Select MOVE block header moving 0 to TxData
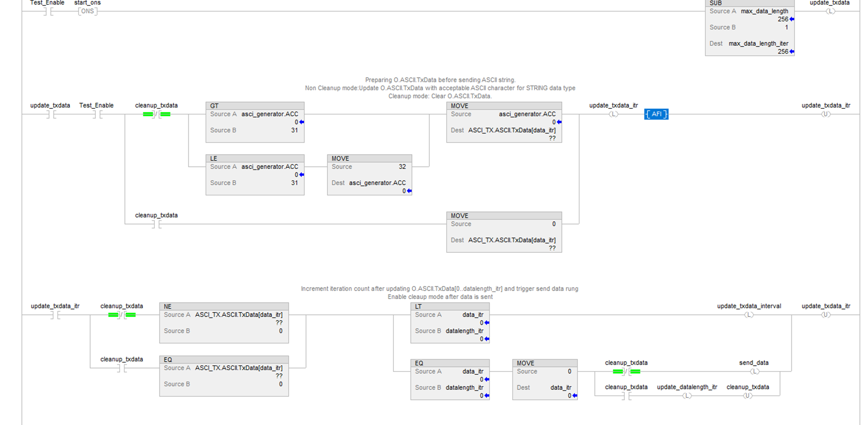This screenshot has height=425, width=868. 504,216
